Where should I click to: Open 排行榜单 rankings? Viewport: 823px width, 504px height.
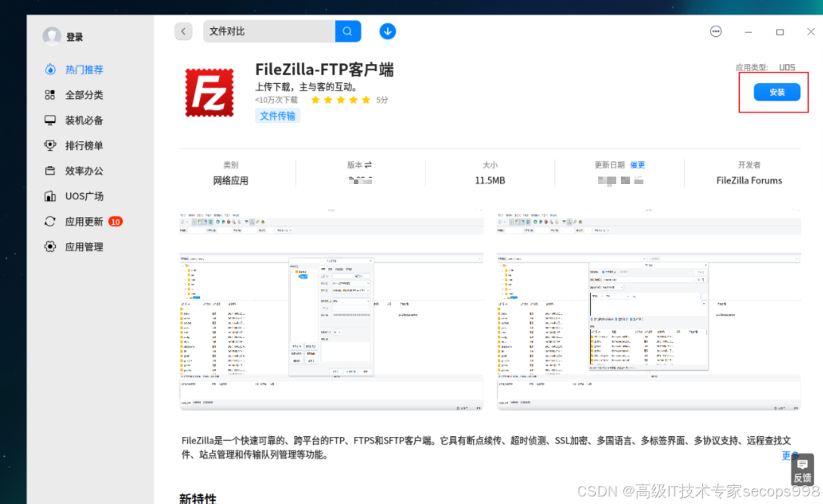pos(84,146)
